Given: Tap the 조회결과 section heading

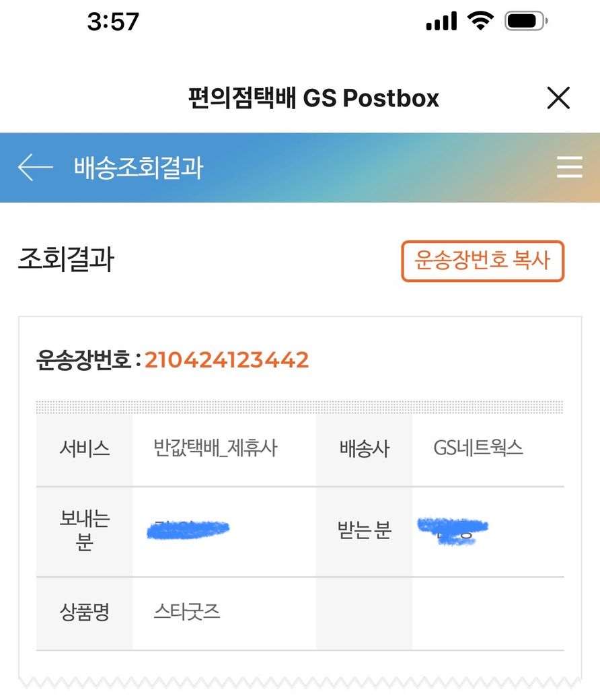Looking at the screenshot, I should coord(66,260).
